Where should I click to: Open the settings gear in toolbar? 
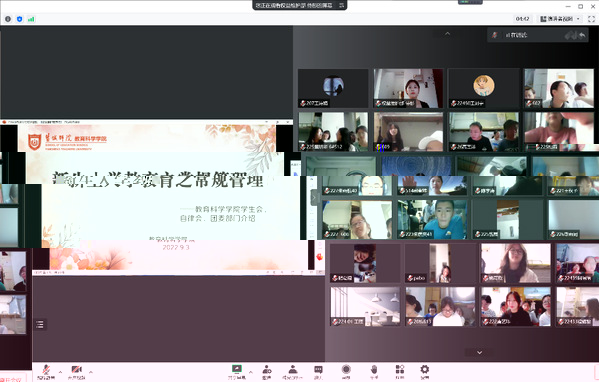click(x=424, y=372)
